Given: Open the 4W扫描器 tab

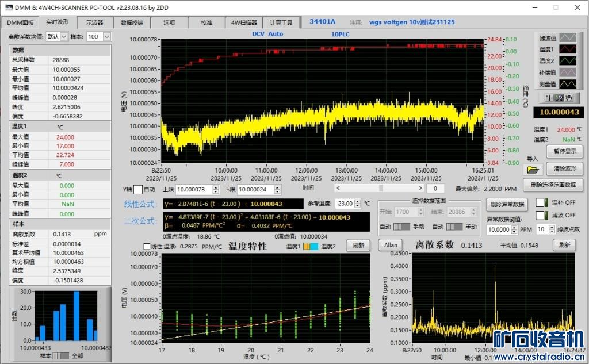Looking at the screenshot, I should pos(244,22).
